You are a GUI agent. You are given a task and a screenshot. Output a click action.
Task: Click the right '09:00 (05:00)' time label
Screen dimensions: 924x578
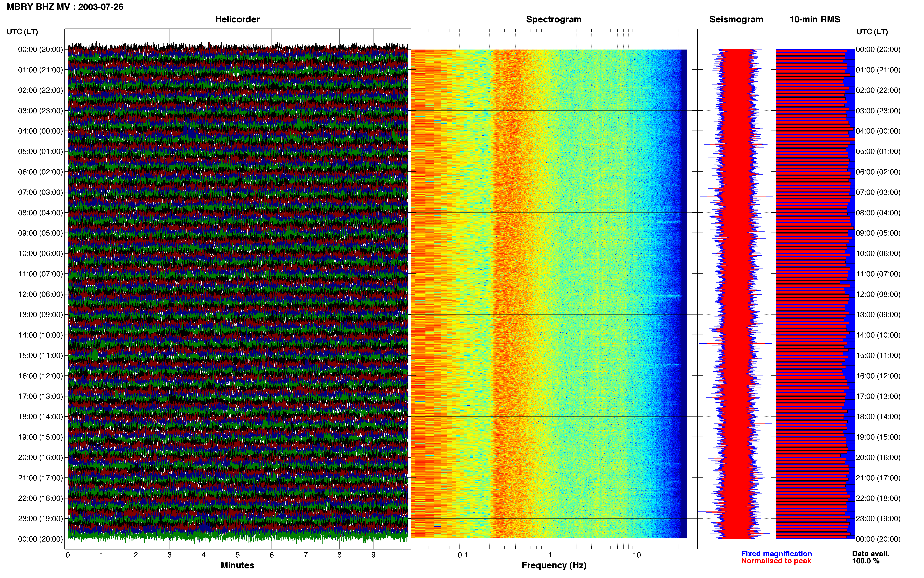tap(878, 233)
